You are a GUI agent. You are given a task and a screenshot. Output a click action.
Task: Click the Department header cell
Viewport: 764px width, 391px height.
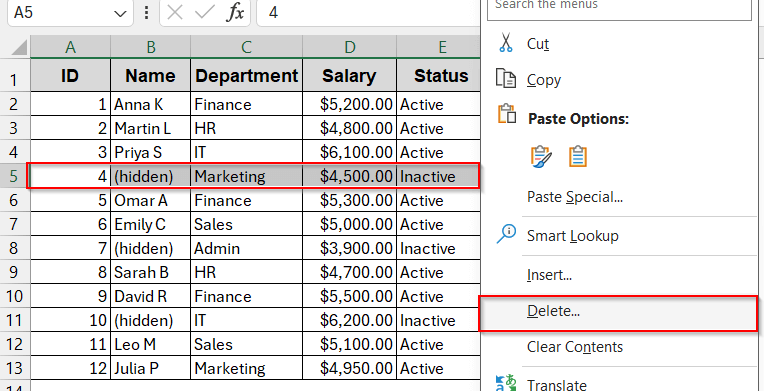[247, 76]
